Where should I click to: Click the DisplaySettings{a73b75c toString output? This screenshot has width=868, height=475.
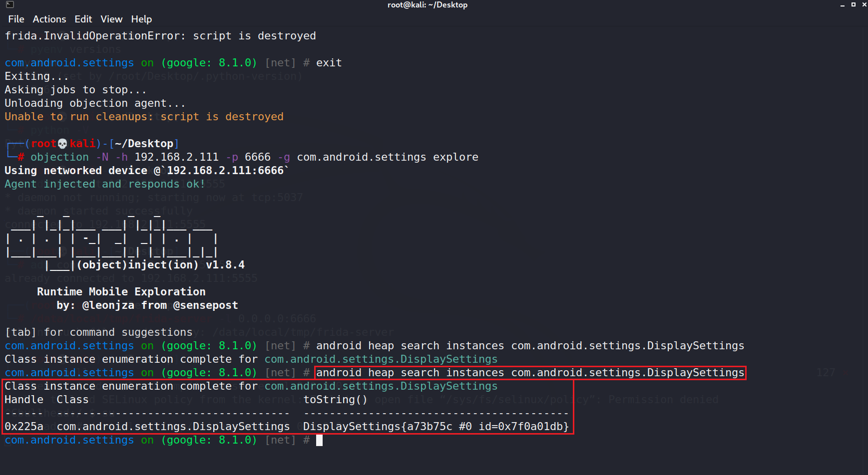click(436, 427)
